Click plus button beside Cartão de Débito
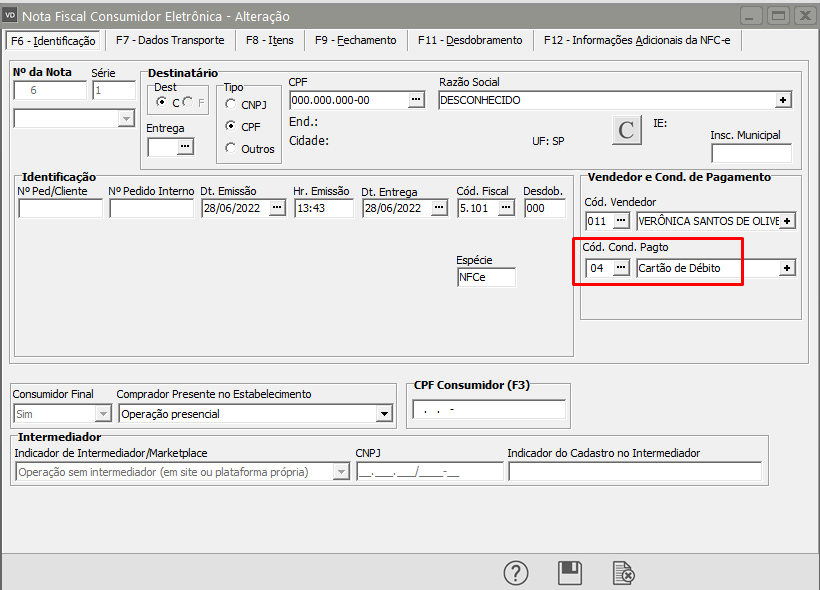Viewport: 820px width, 590px height. click(x=787, y=268)
